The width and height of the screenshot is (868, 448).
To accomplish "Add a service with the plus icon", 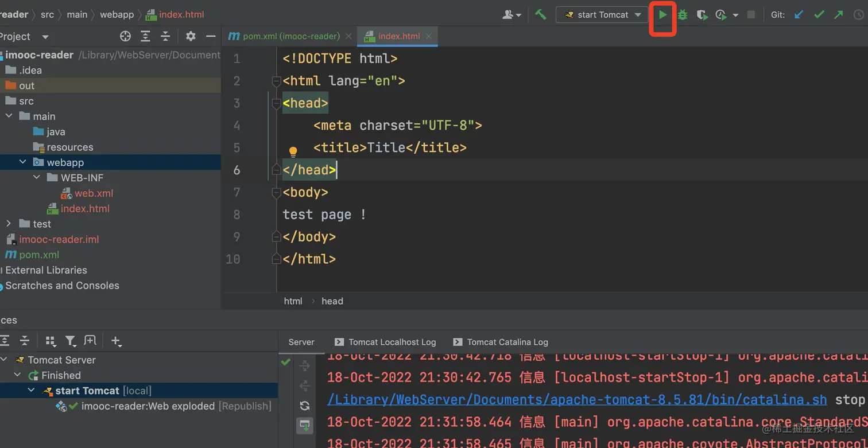I will coord(117,341).
